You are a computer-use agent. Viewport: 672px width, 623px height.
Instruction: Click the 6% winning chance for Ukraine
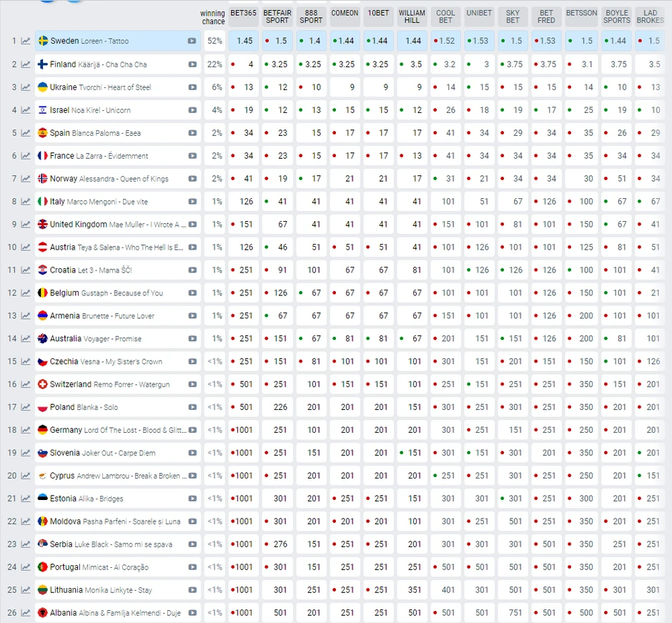214,87
